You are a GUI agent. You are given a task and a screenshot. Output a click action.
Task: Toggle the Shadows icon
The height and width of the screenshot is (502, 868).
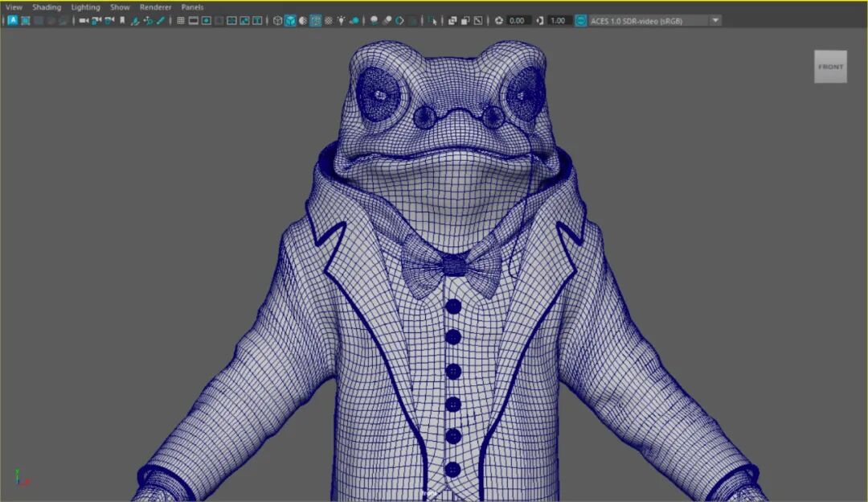[x=354, y=20]
